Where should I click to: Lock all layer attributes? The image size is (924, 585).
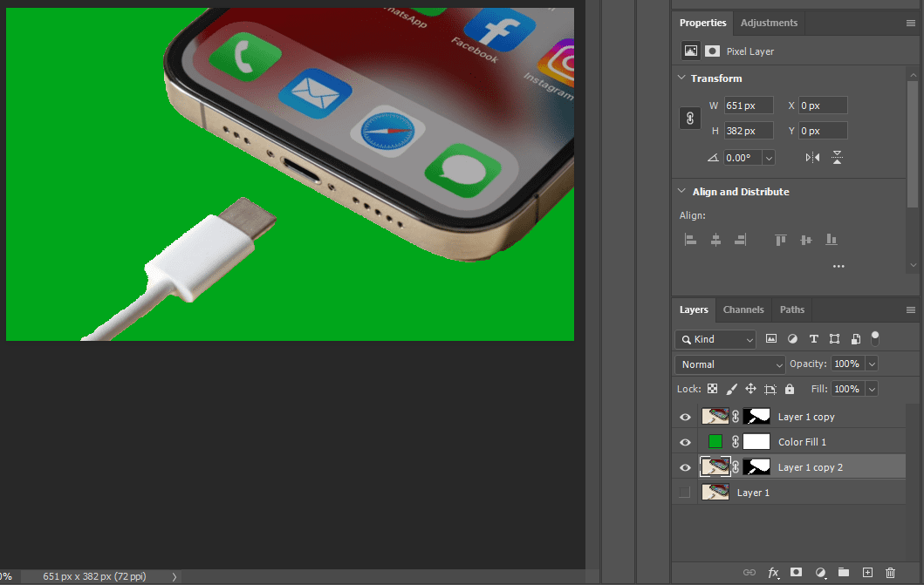(790, 389)
